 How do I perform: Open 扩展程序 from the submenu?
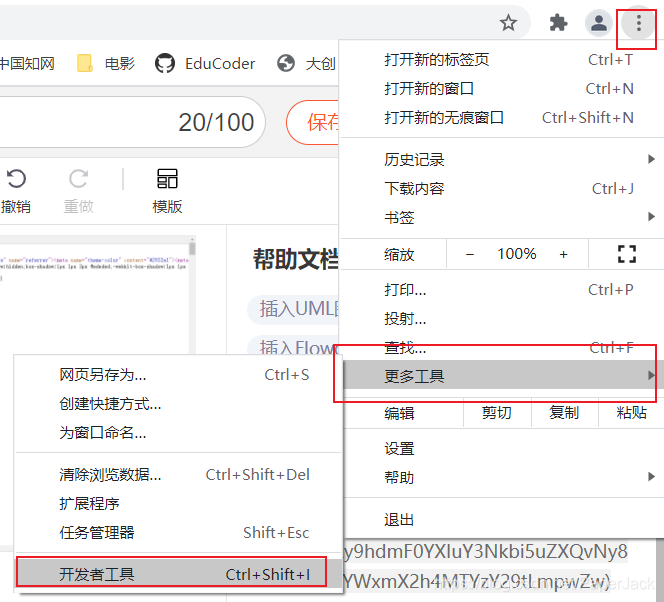[178, 503]
